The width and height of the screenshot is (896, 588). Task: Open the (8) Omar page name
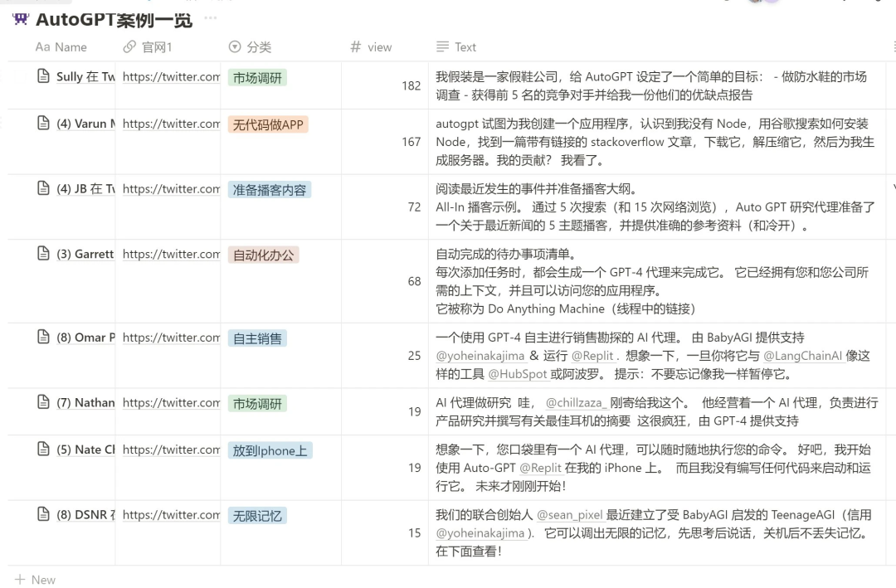pos(85,338)
